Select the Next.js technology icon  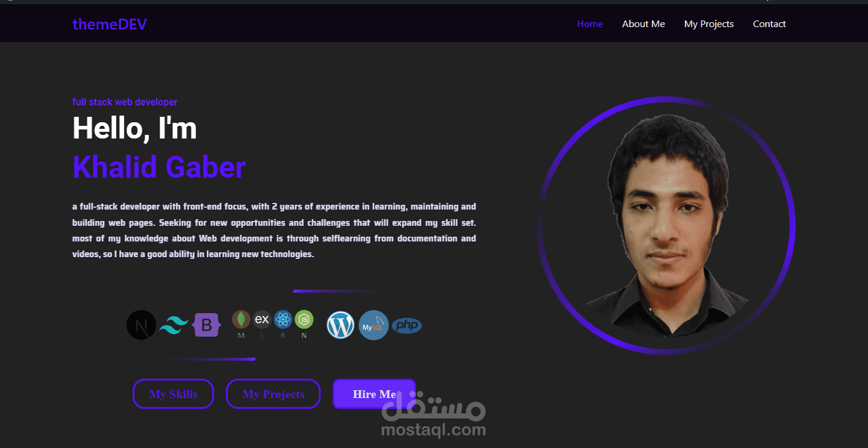coord(141,325)
